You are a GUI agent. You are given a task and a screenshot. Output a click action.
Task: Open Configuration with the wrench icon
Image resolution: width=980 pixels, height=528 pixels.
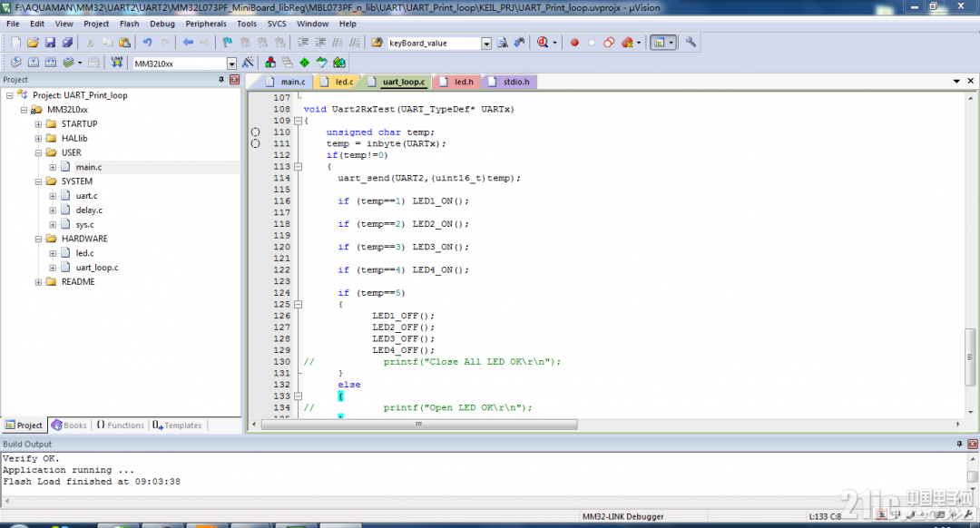pos(691,43)
